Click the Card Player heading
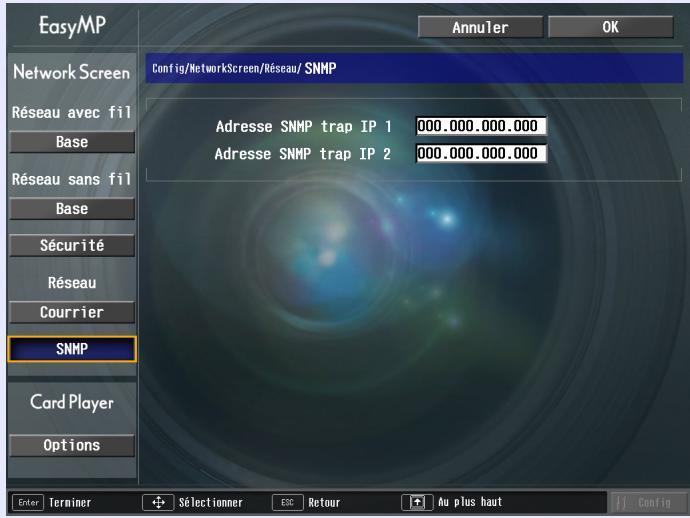 click(72, 402)
